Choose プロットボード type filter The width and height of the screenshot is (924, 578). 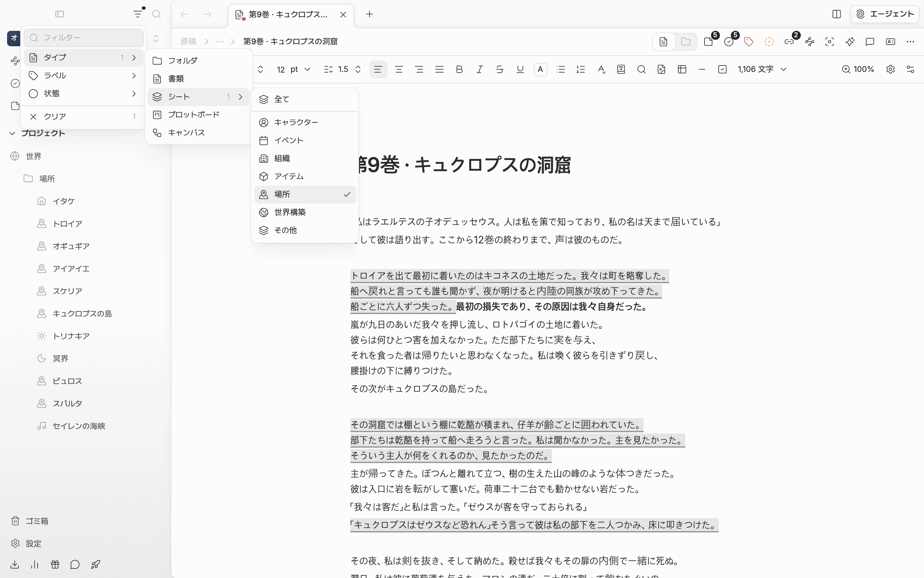199,115
